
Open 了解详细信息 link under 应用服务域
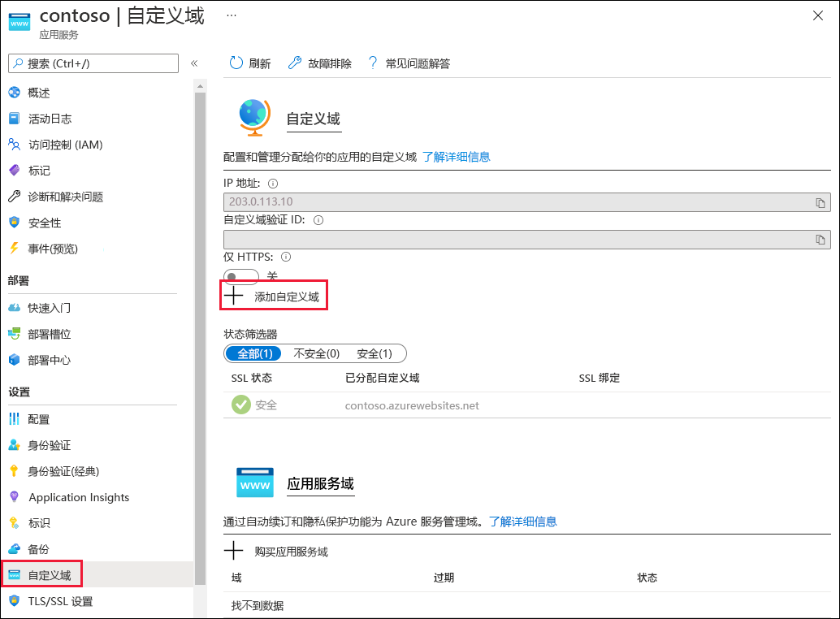coord(523,522)
